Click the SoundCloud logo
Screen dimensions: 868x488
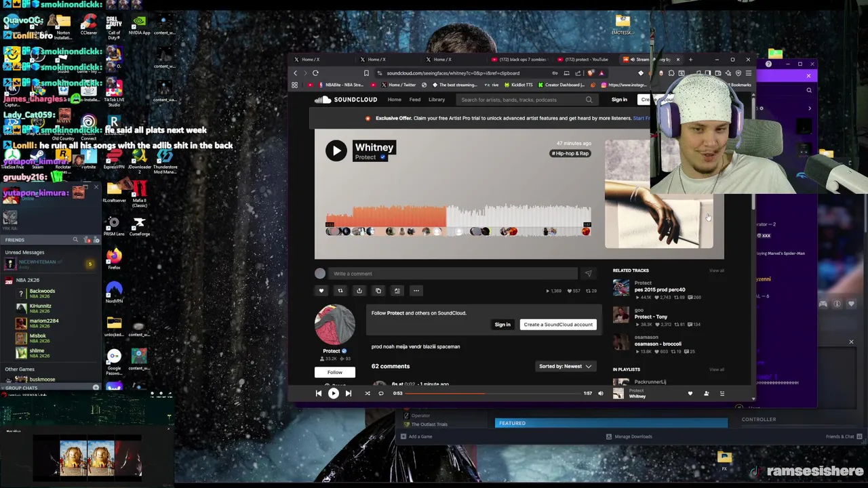(346, 100)
